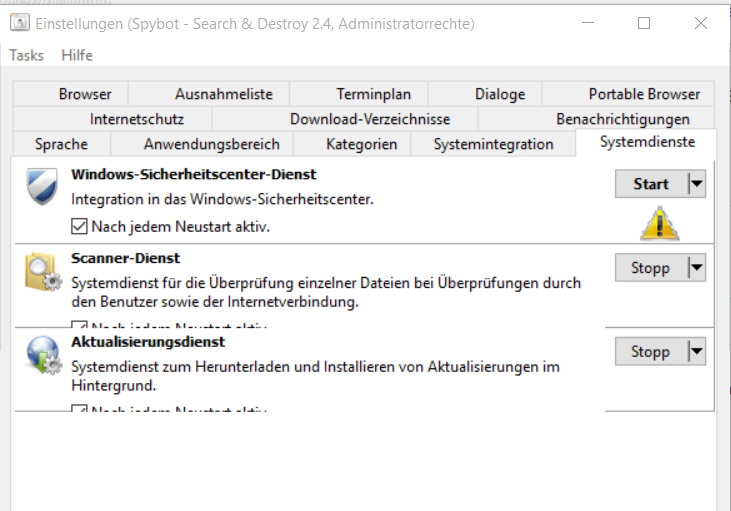This screenshot has height=511, width=731.
Task: Click Scanner-Dienst description about Überprüfung einzelner Dateien
Action: (x=326, y=292)
